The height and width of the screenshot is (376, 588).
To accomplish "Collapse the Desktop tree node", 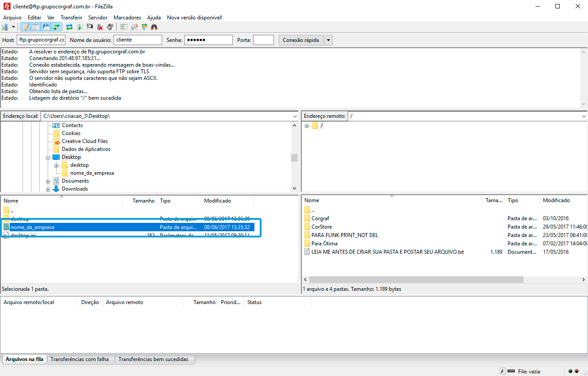I will pyautogui.click(x=48, y=157).
